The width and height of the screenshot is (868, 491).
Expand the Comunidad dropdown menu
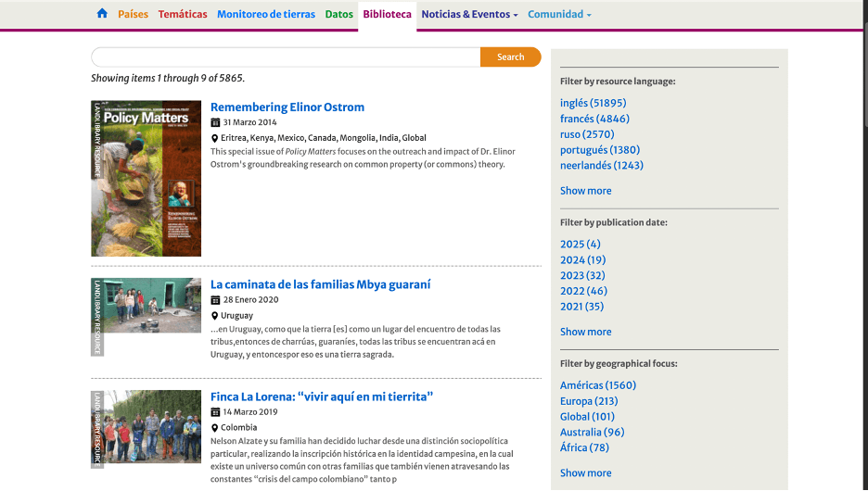559,14
